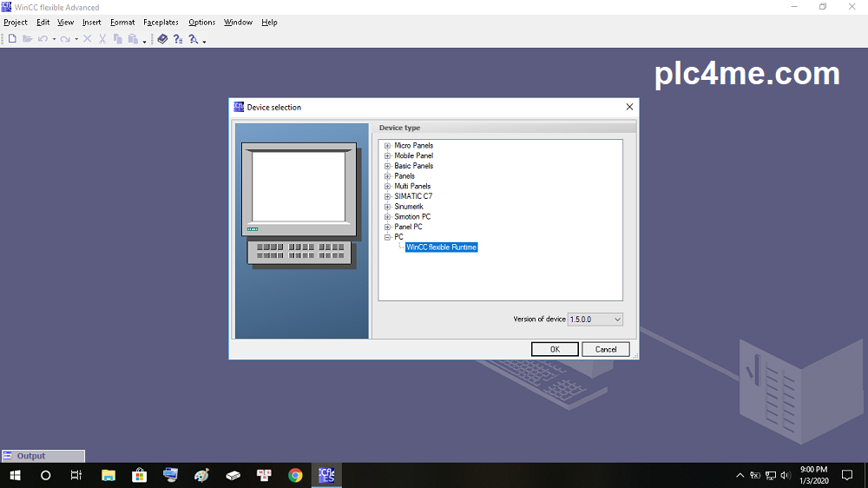Screen dimensions: 868x488
Task: Click the question mark help icon
Action: pos(177,39)
